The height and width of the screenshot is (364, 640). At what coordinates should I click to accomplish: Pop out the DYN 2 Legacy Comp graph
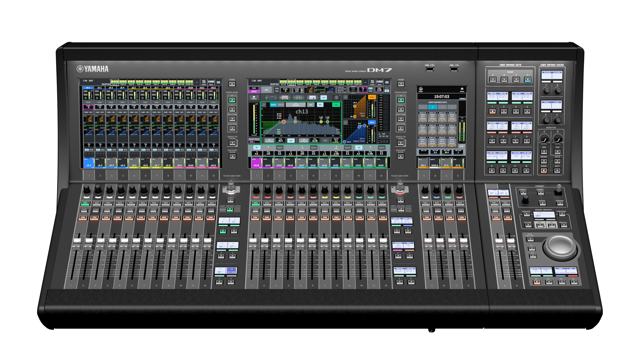coord(345,122)
